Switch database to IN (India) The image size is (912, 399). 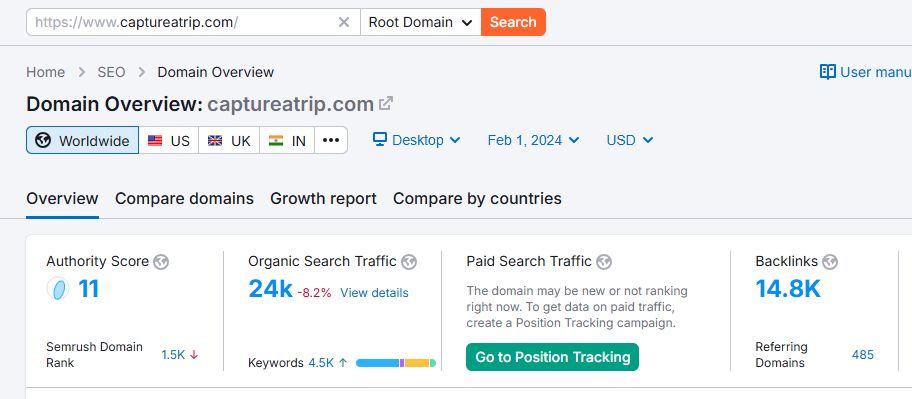coord(287,140)
